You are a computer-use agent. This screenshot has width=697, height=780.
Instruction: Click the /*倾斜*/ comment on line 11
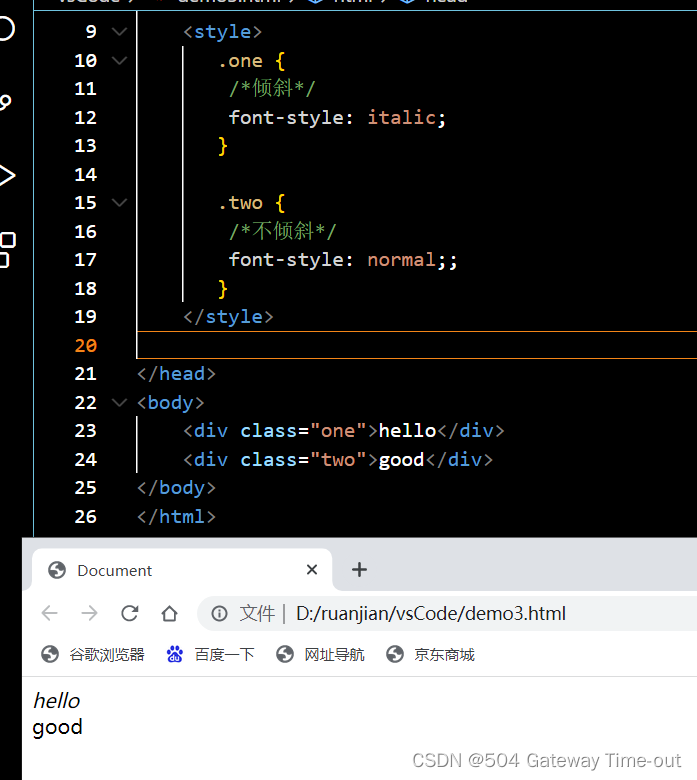click(x=272, y=89)
